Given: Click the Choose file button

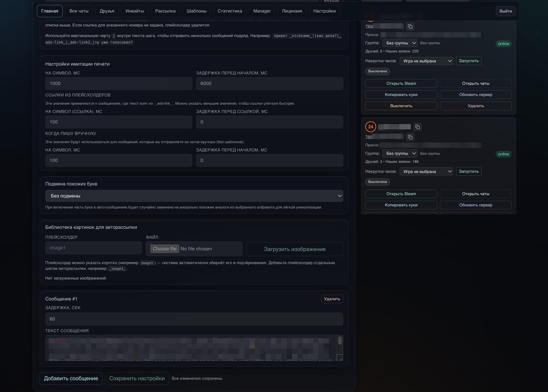Looking at the screenshot, I should pyautogui.click(x=164, y=249).
